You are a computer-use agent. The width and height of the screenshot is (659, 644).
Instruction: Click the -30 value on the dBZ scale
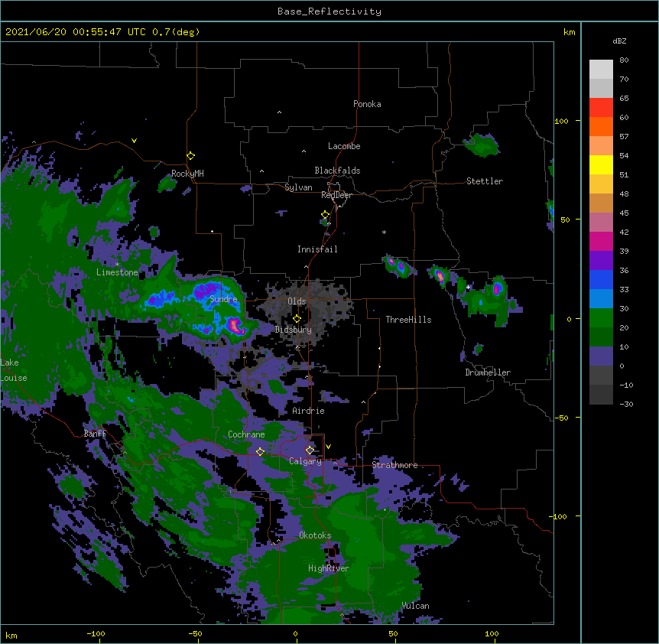pos(626,404)
